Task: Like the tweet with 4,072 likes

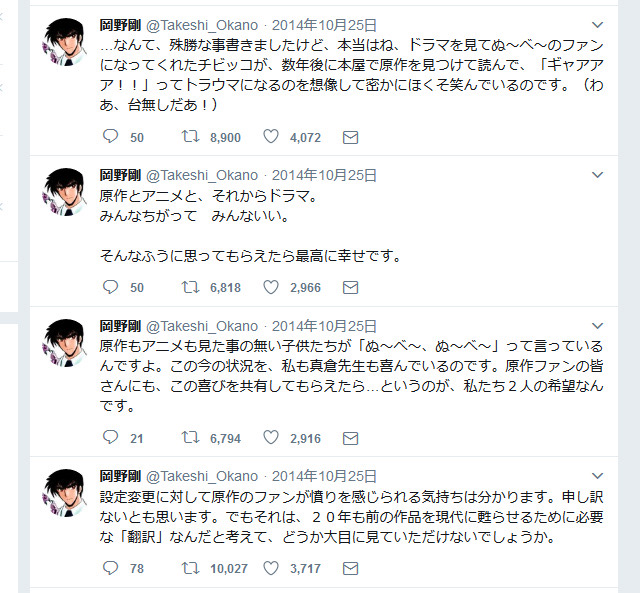Action: coord(270,137)
